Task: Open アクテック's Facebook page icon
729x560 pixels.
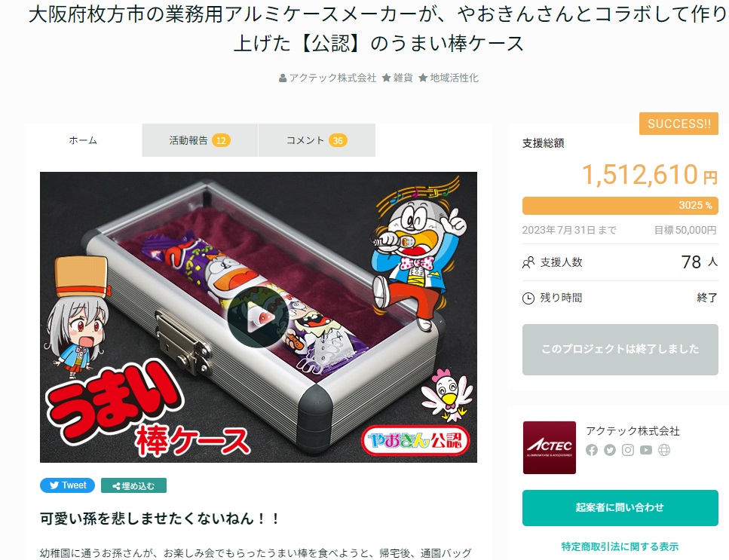Action: pos(591,450)
